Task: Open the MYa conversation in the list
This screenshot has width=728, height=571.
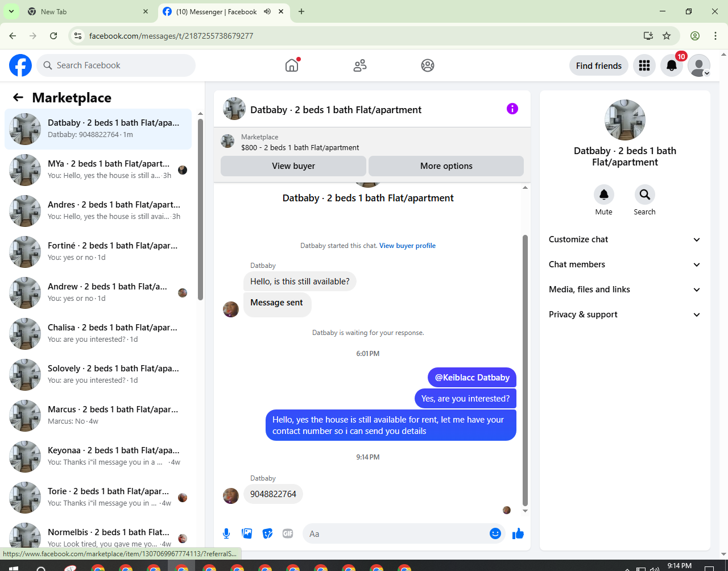Action: 98,170
